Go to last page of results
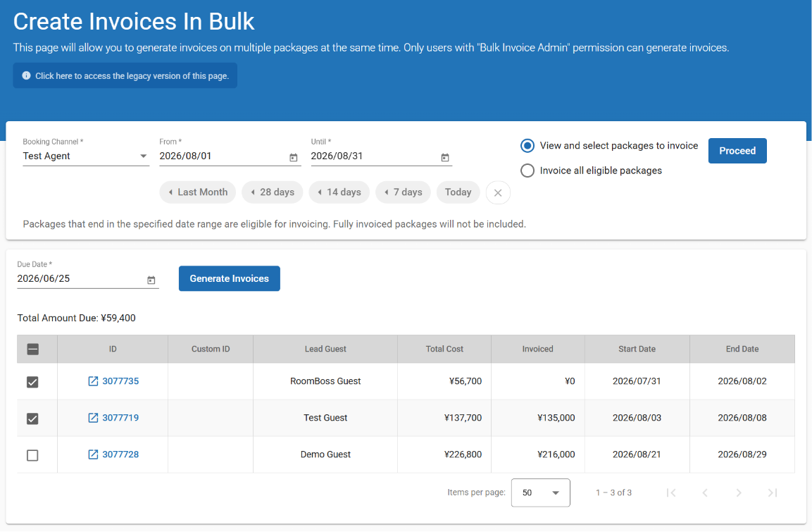 tap(772, 493)
